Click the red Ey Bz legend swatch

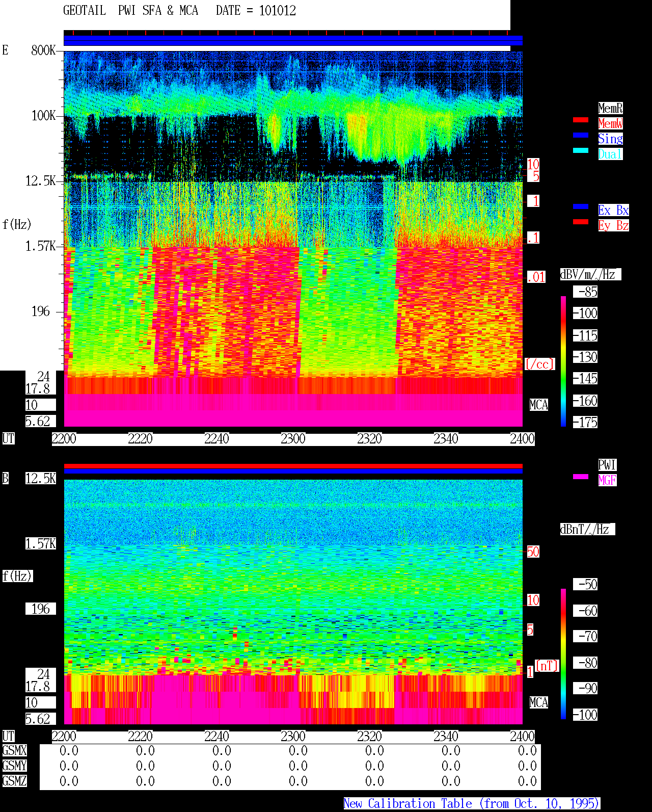(x=581, y=222)
